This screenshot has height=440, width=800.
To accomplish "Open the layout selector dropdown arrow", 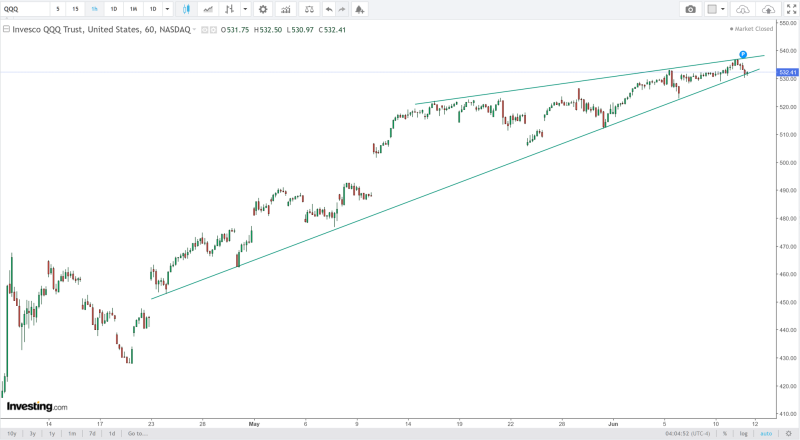I will 723,9.
